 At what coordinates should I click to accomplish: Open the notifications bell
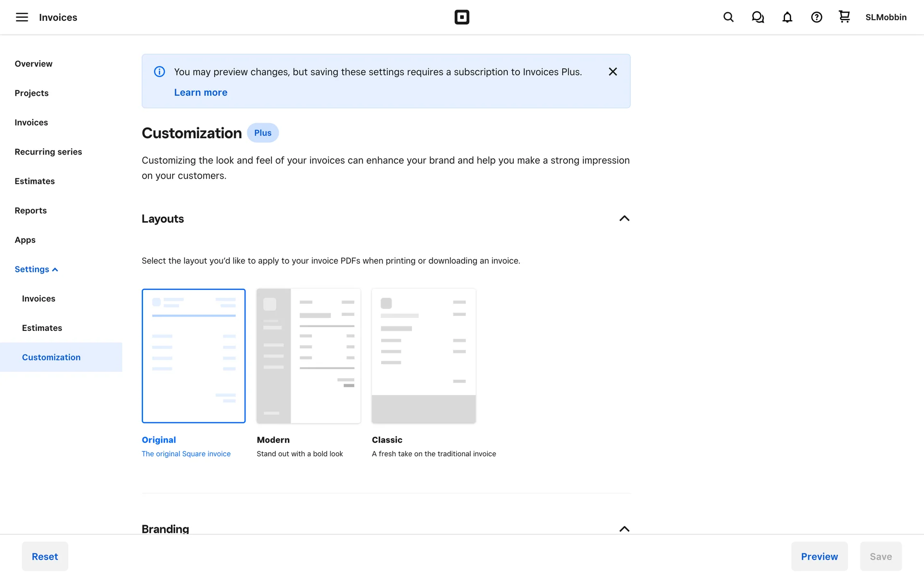point(787,17)
